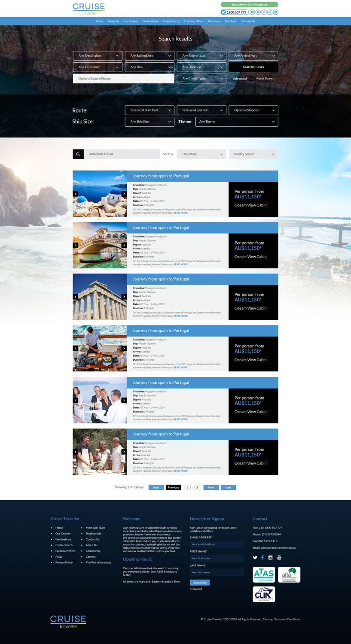Open the Any Sailing Date dropdown

click(x=150, y=55)
